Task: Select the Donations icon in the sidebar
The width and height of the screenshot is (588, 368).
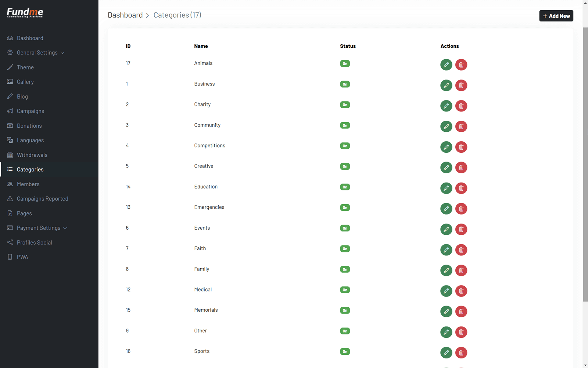Action: click(10, 125)
